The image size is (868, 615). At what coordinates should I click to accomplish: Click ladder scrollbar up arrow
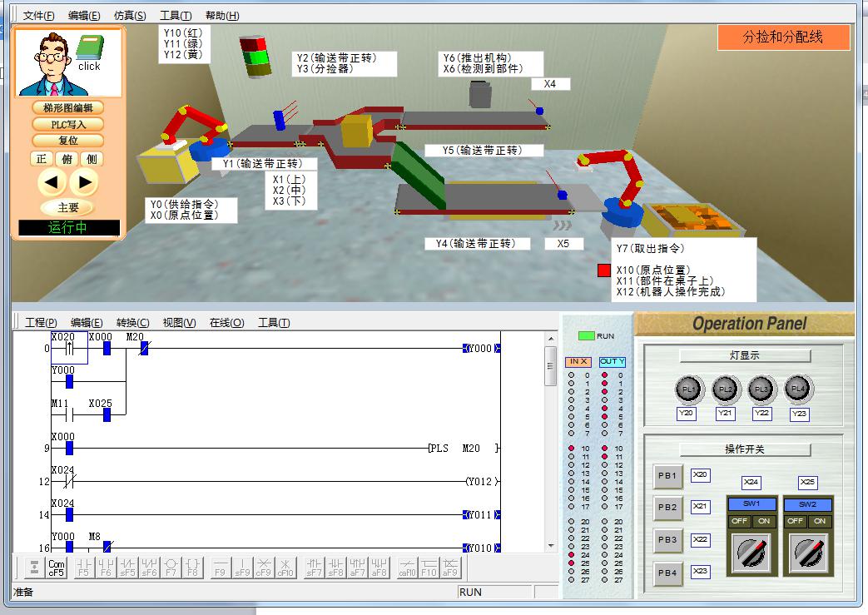click(x=551, y=338)
